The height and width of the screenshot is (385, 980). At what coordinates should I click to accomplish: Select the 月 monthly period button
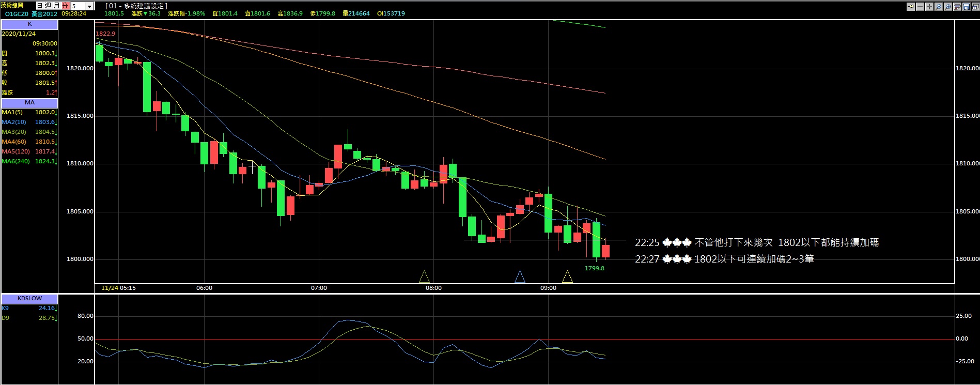coord(56,6)
